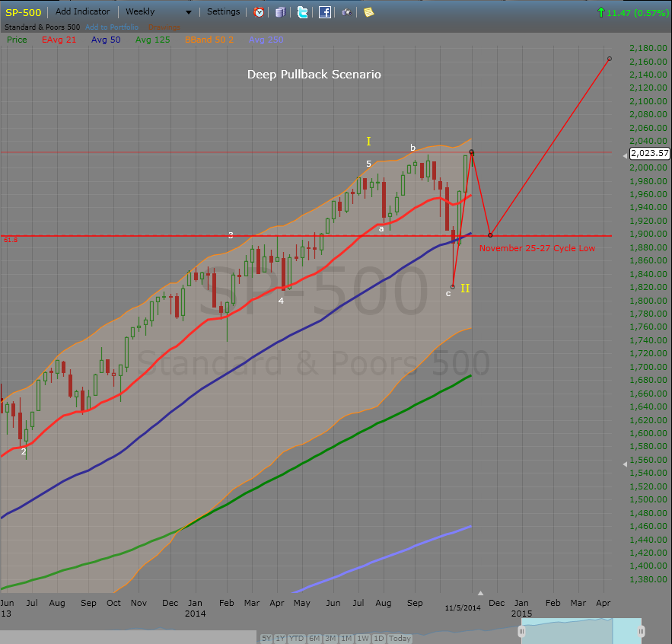This screenshot has width=672, height=644.
Task: Click the database stack icon
Action: 280,12
